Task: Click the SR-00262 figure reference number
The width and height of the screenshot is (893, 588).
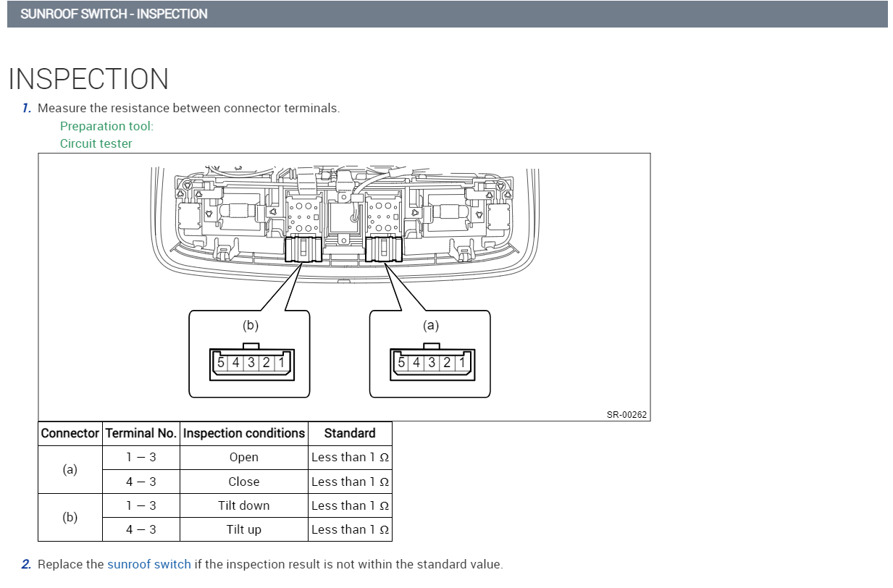Action: 626,415
